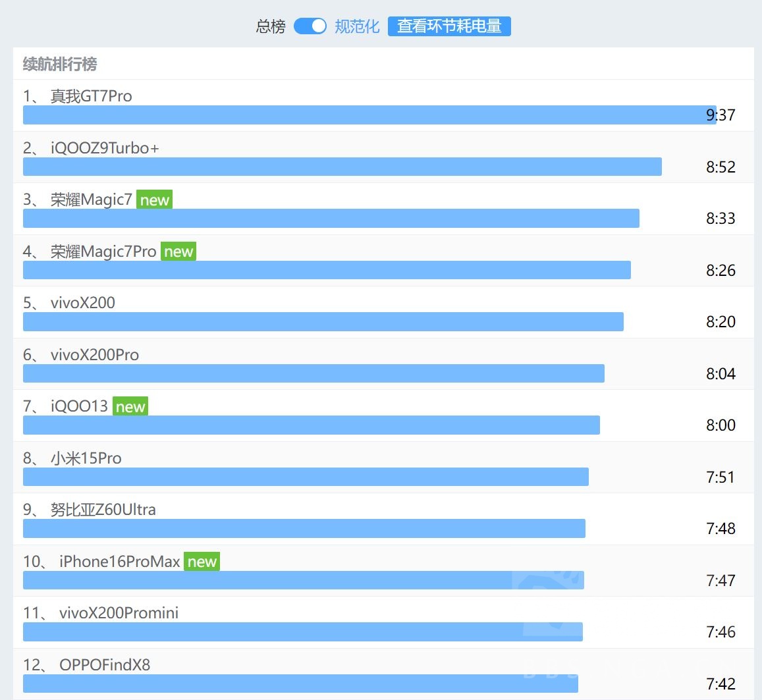The width and height of the screenshot is (762, 700).
Task: Click the new badge beside 荣耀Magic7
Action: click(x=155, y=200)
